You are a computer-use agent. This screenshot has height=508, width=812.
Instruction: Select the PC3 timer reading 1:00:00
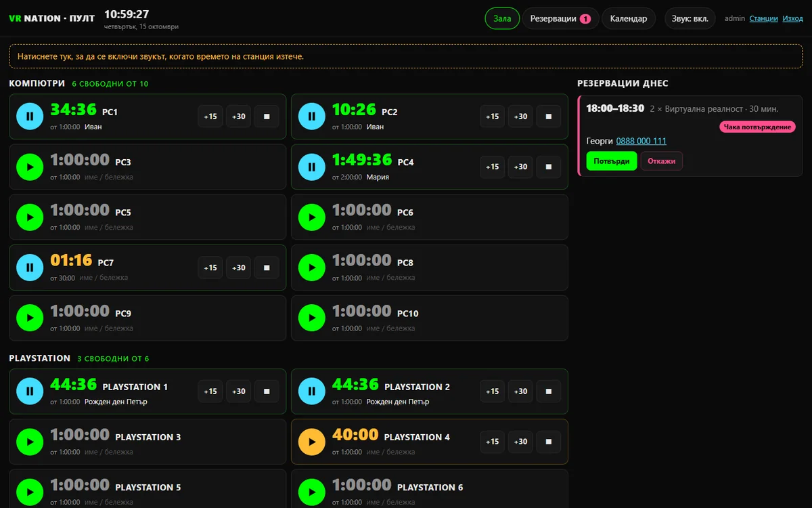click(80, 160)
